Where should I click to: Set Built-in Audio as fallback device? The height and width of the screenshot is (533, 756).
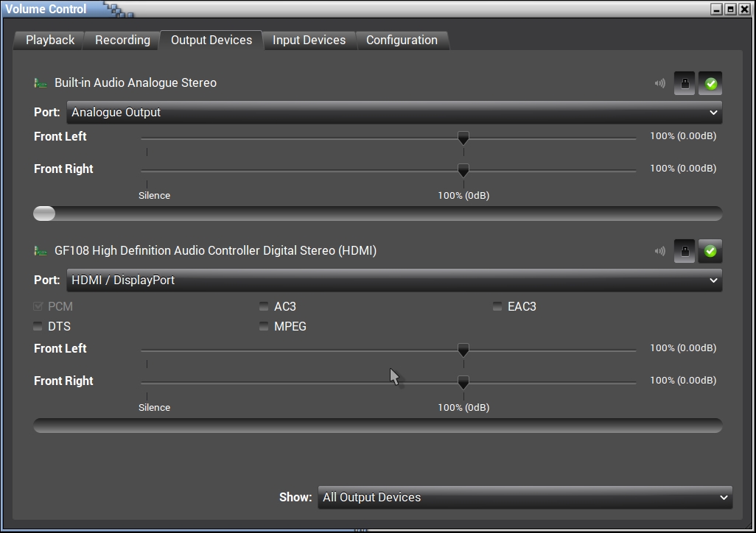pos(710,83)
